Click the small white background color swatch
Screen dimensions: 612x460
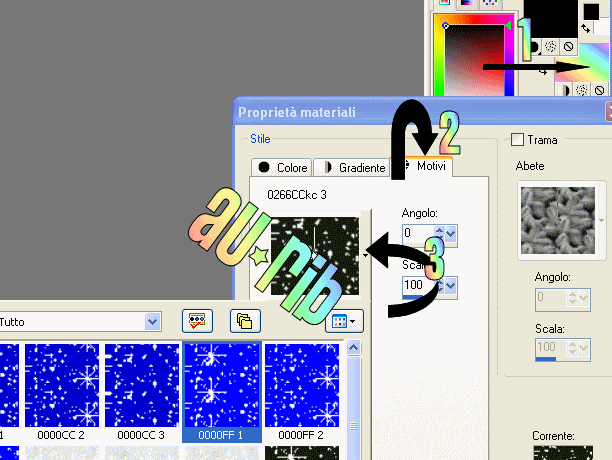click(x=603, y=26)
